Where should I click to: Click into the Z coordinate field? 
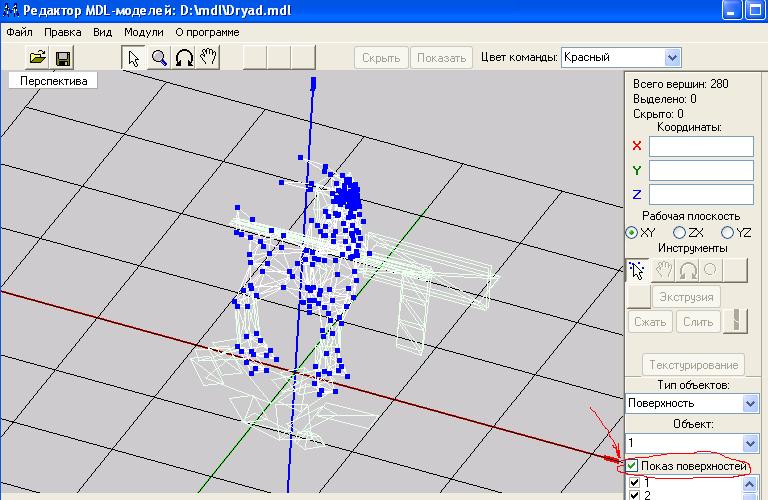(701, 194)
